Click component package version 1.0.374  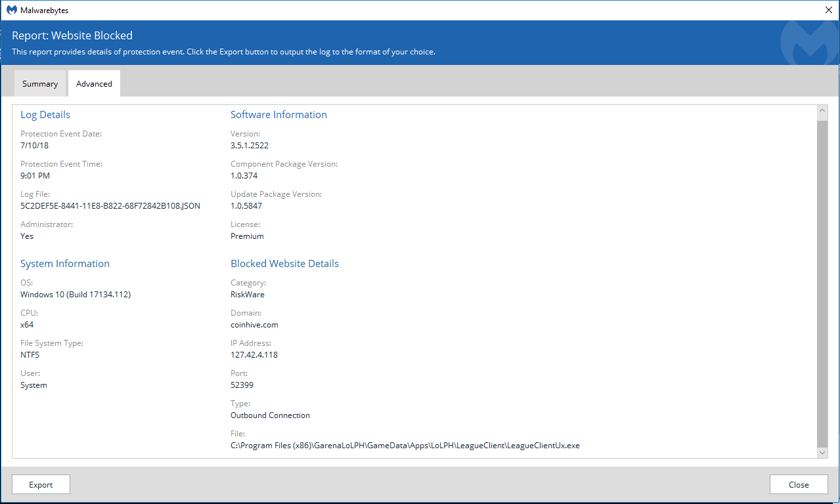245,176
